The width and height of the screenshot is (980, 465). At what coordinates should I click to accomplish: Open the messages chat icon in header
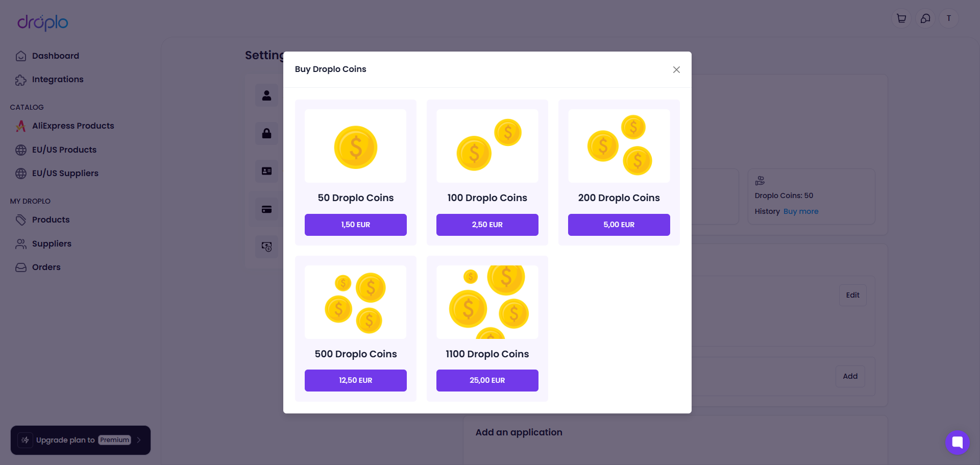click(x=925, y=18)
